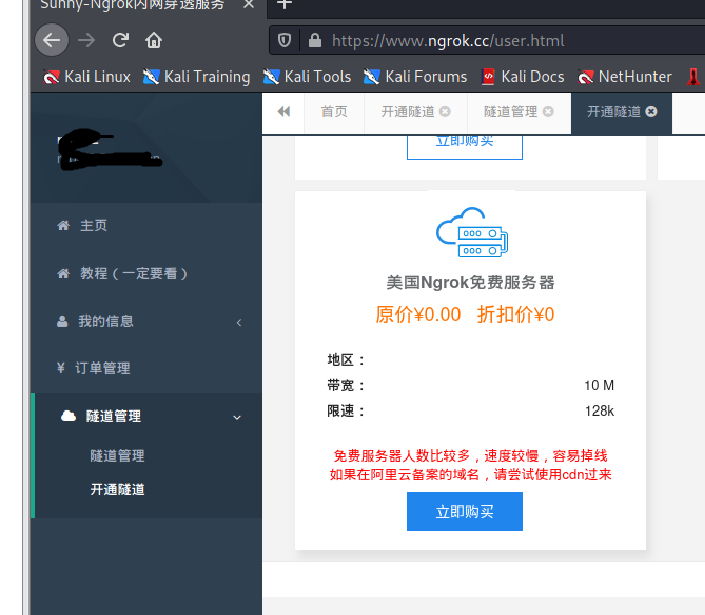Switch to first 开通隧道 tab

[x=408, y=111]
